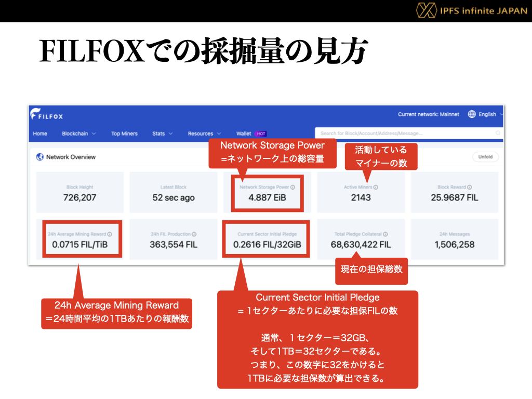Click the 0.0715 FIL/TiB value

tap(79, 245)
